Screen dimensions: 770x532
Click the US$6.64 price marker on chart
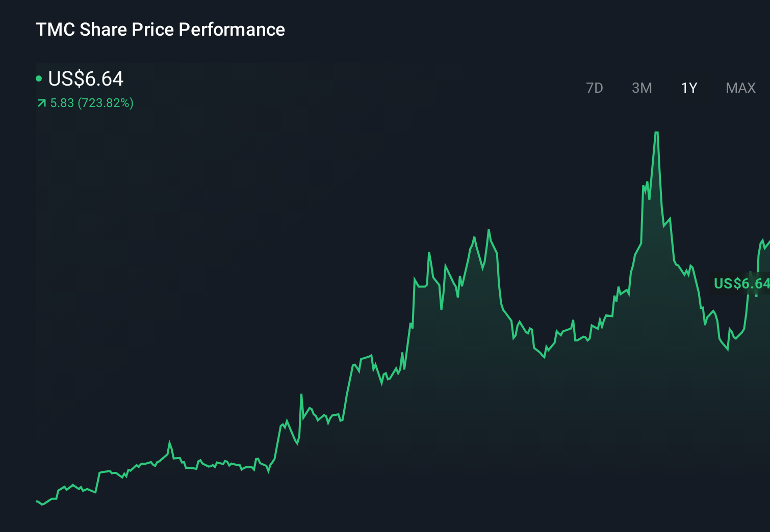741,284
